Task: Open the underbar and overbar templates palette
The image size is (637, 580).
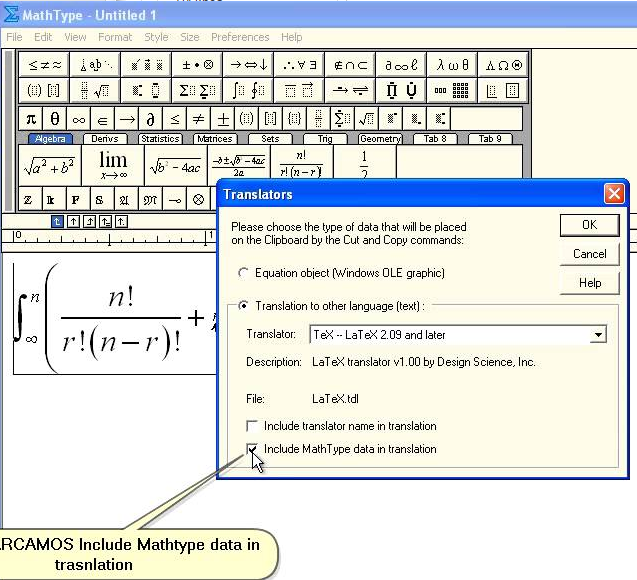Action: (299, 90)
